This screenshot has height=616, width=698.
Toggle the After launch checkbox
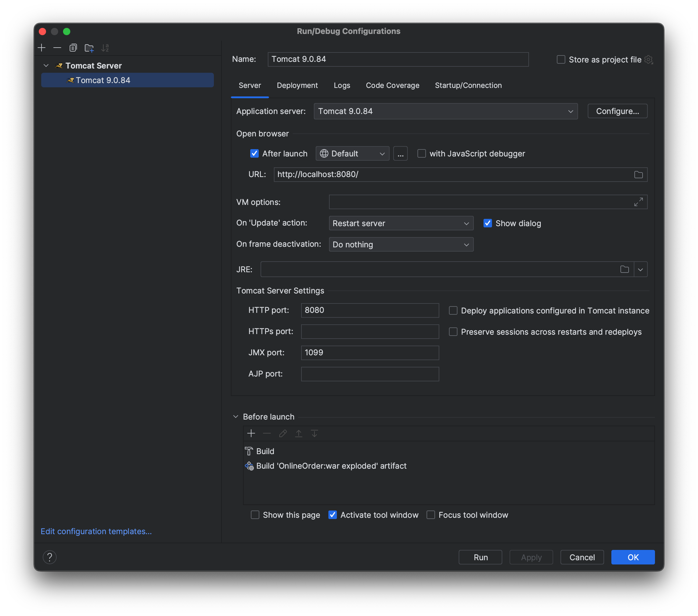254,153
